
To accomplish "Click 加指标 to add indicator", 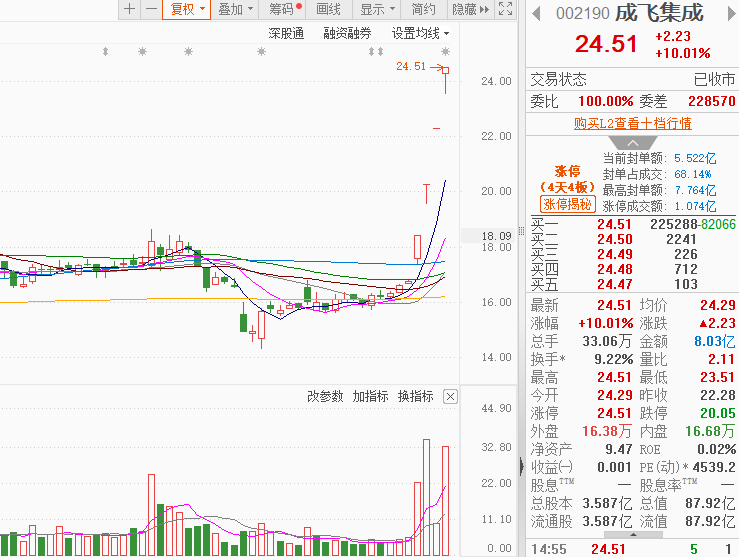I will pyautogui.click(x=370, y=396).
